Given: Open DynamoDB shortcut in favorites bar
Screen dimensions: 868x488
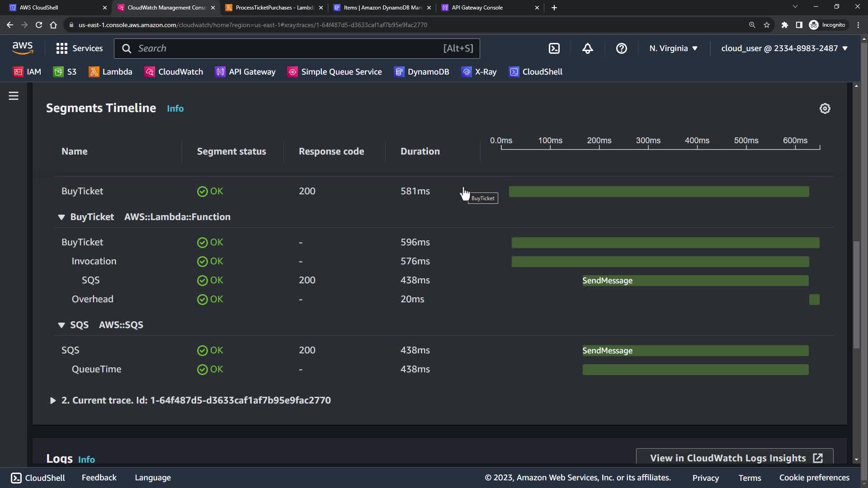Looking at the screenshot, I should coord(422,72).
